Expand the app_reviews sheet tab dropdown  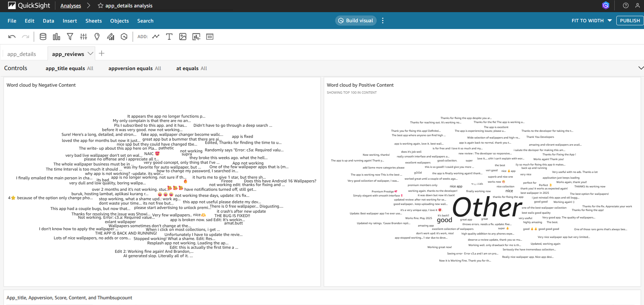(90, 54)
